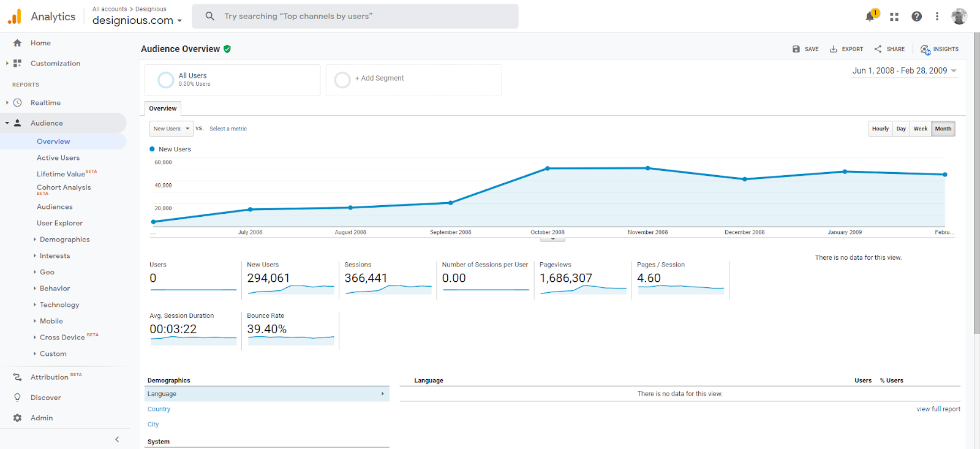Click the Home house icon

[x=17, y=43]
